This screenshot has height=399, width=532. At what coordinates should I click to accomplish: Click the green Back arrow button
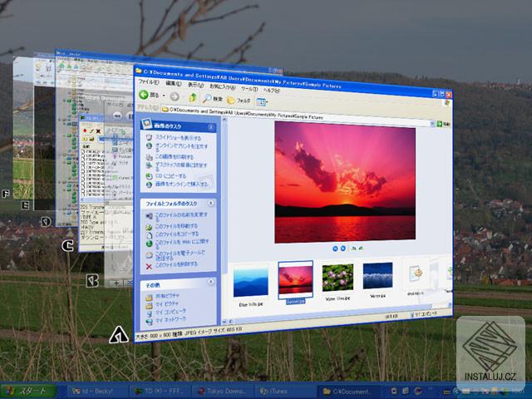click(x=144, y=94)
